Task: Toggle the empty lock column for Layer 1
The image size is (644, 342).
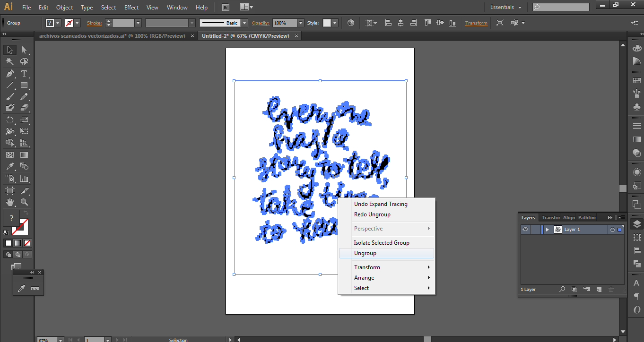Action: pos(535,230)
